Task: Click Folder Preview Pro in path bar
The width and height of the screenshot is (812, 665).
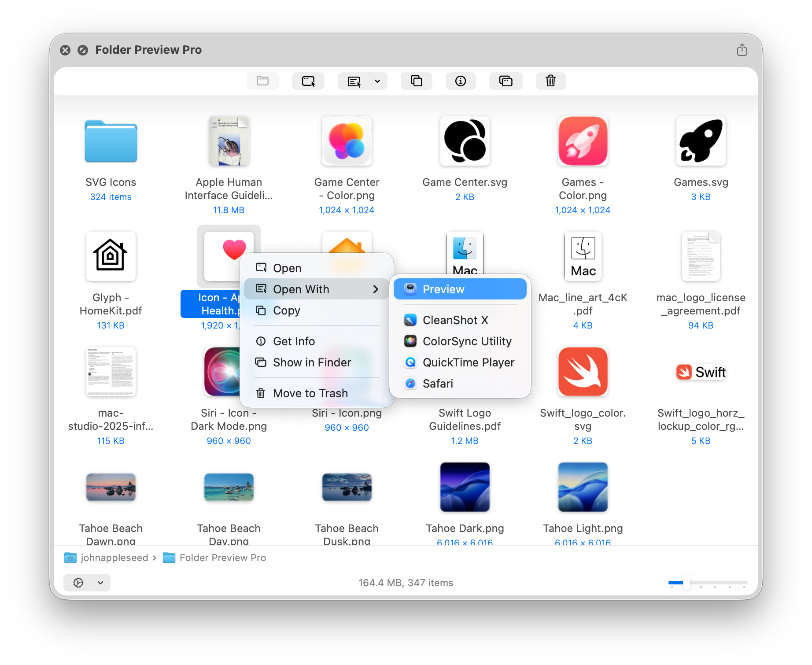Action: (x=222, y=558)
